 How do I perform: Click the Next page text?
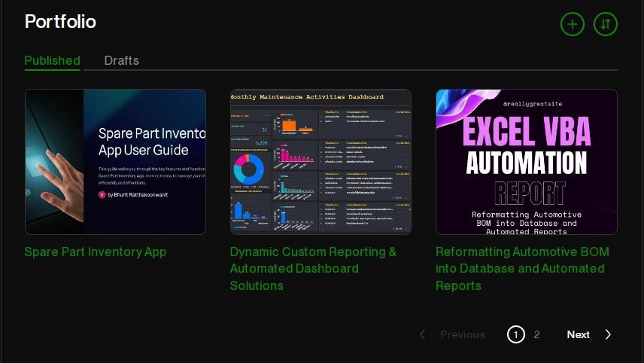point(579,334)
